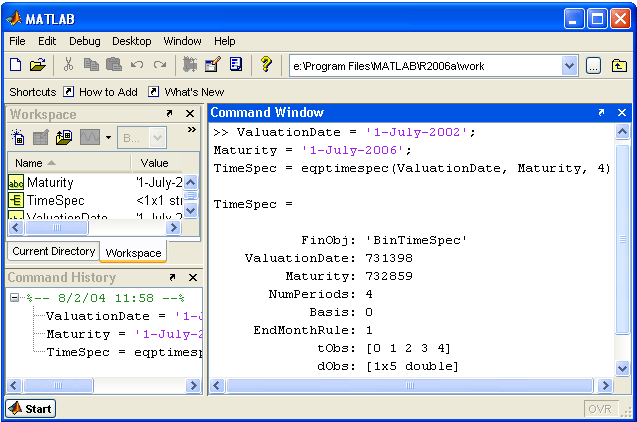Create a new M-file with the blank page icon

[x=15, y=65]
